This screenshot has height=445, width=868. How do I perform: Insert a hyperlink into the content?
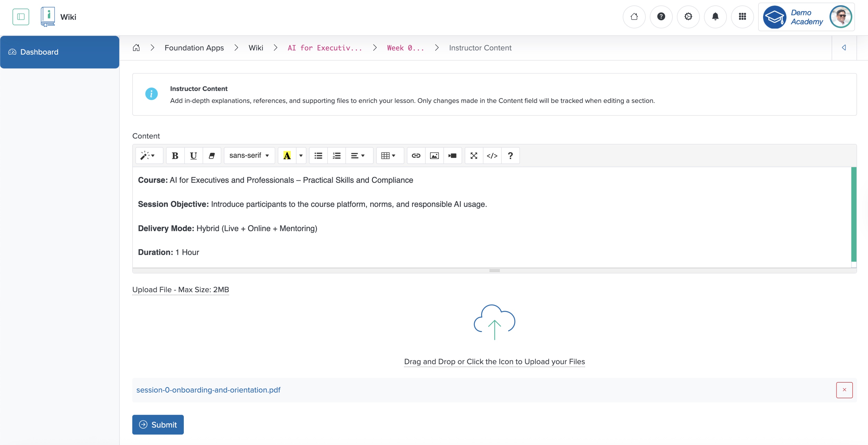[416, 155]
